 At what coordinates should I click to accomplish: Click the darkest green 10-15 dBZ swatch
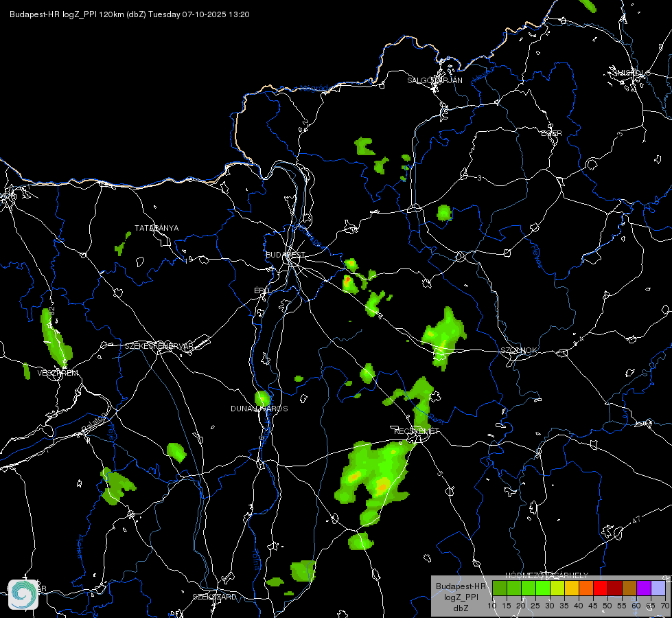[500, 588]
